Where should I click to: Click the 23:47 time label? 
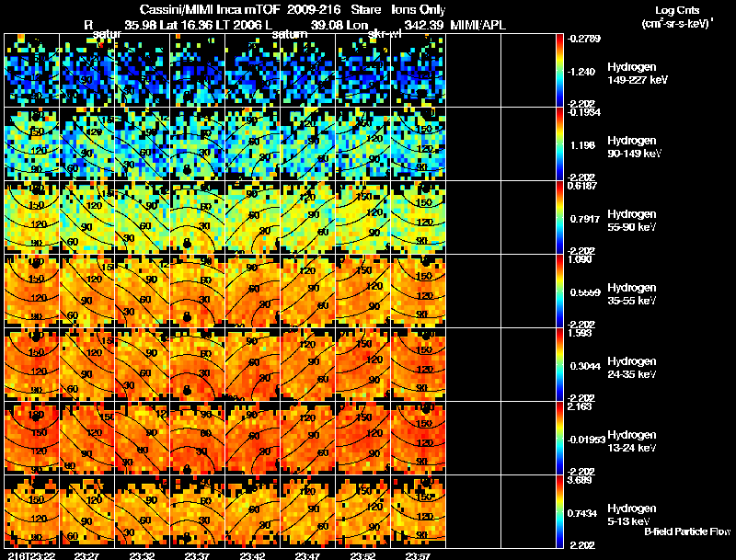point(307,555)
